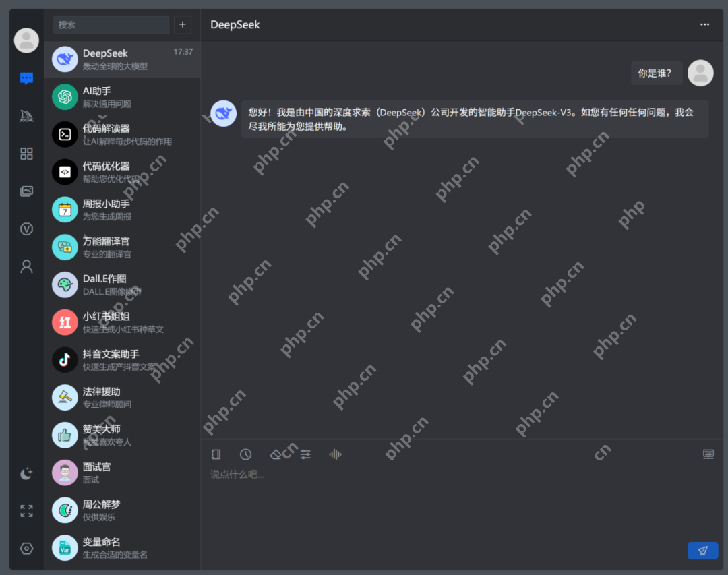
Task: Open the apps grid icon in sidebar
Action: (x=26, y=154)
